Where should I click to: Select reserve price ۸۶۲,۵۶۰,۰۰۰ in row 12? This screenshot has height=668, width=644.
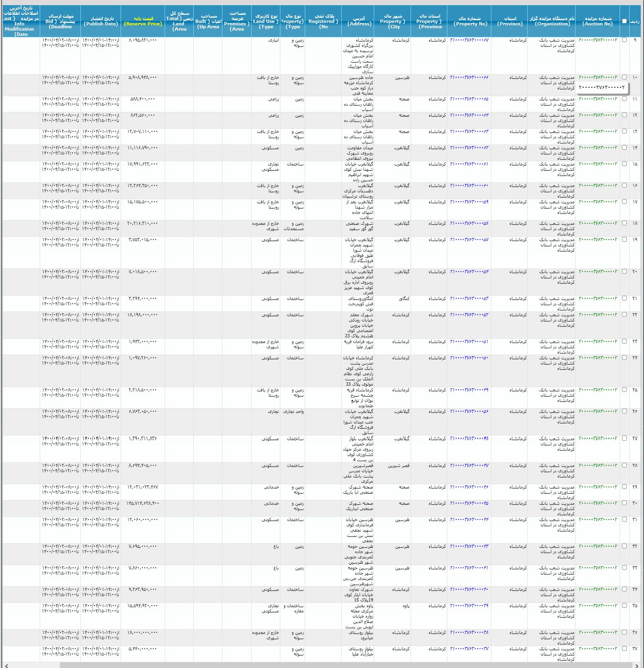coord(143,115)
